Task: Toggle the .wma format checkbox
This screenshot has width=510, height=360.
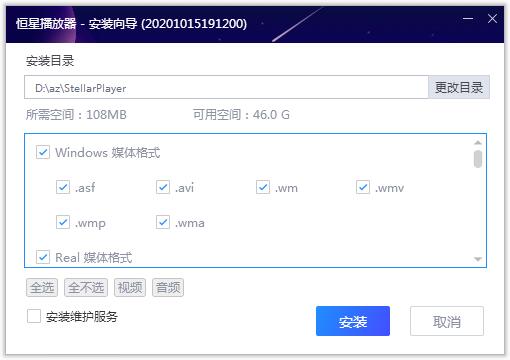Action: coord(163,222)
